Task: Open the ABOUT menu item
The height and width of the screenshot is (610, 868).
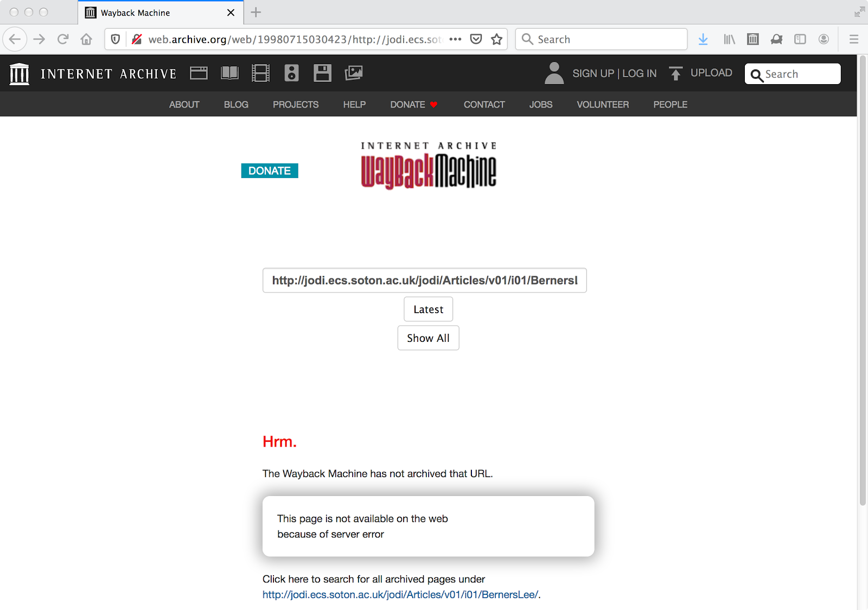Action: coord(184,104)
